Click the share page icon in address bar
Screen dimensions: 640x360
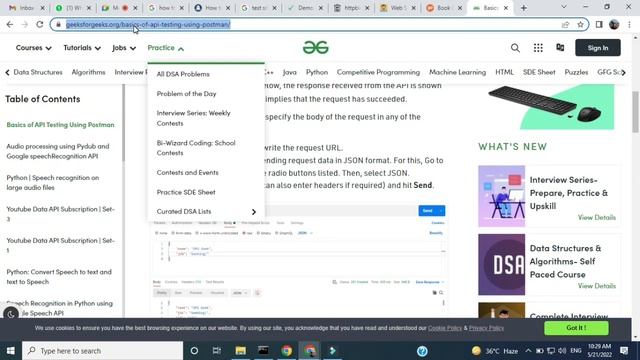(x=565, y=24)
